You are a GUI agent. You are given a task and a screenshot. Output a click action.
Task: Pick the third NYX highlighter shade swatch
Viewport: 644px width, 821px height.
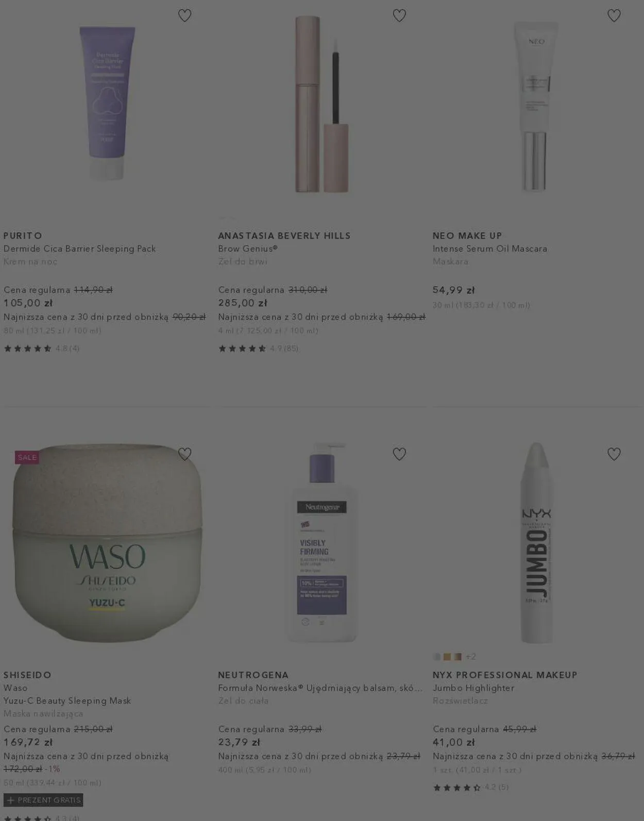point(457,657)
